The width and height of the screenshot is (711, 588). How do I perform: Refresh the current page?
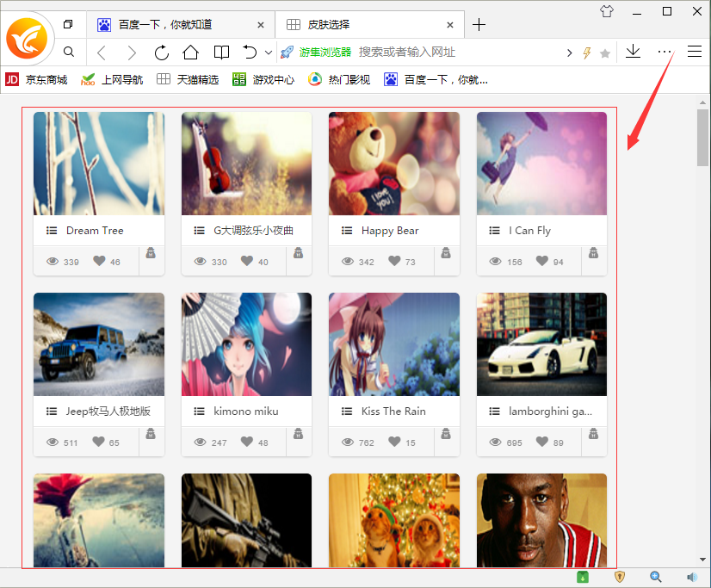pos(162,53)
